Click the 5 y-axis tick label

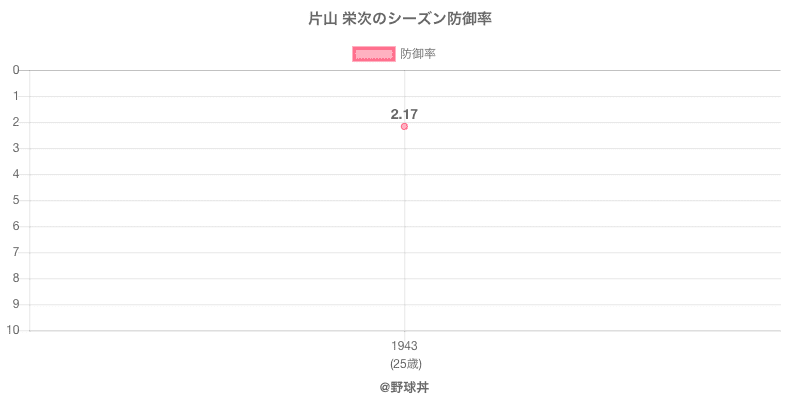[x=17, y=200]
